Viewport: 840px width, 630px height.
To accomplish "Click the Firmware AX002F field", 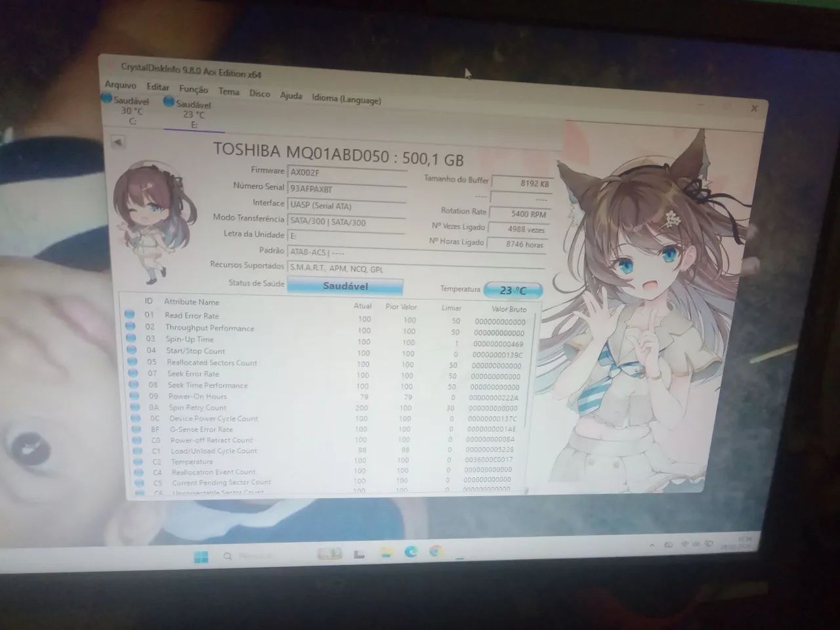I will pyautogui.click(x=347, y=173).
